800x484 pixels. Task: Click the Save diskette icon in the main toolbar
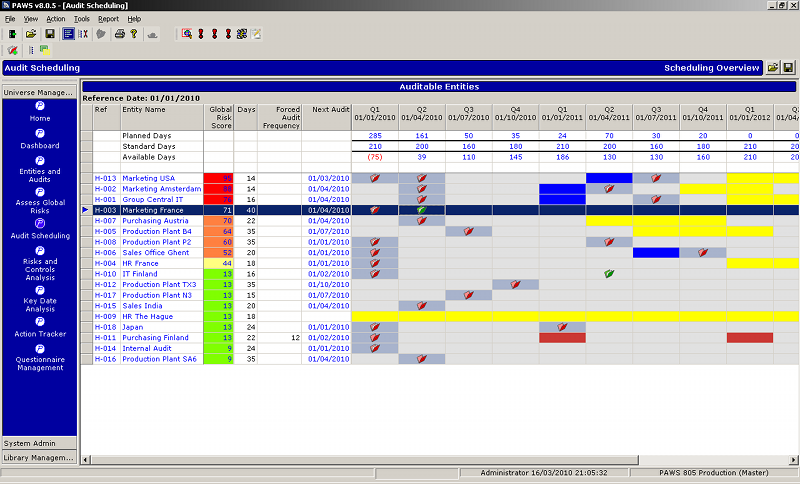(x=48, y=34)
